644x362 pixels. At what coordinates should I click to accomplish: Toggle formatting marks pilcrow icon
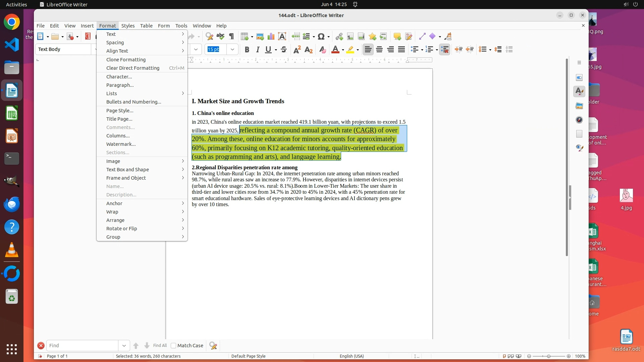(x=231, y=37)
